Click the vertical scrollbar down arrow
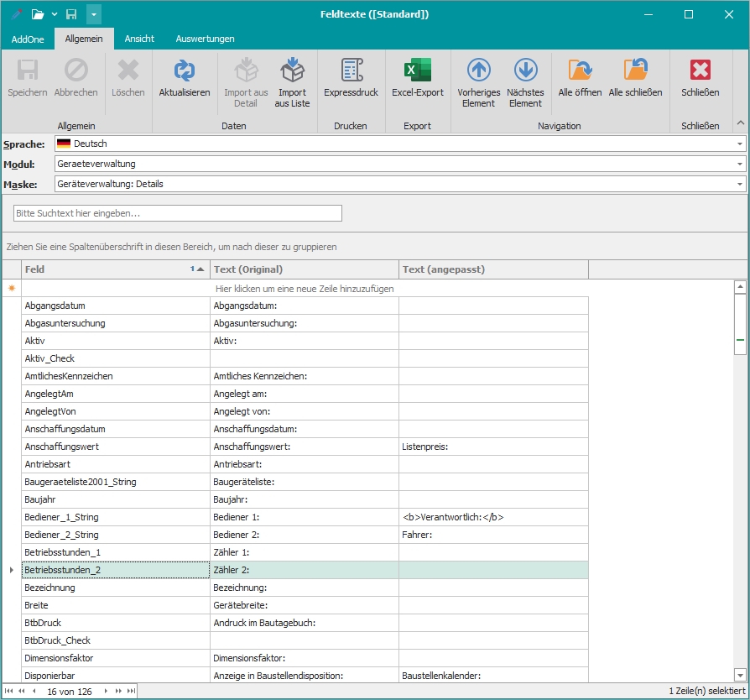The width and height of the screenshot is (750, 700). click(x=739, y=674)
